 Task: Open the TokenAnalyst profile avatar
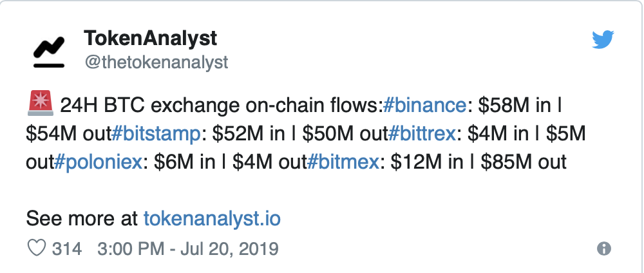[49, 52]
